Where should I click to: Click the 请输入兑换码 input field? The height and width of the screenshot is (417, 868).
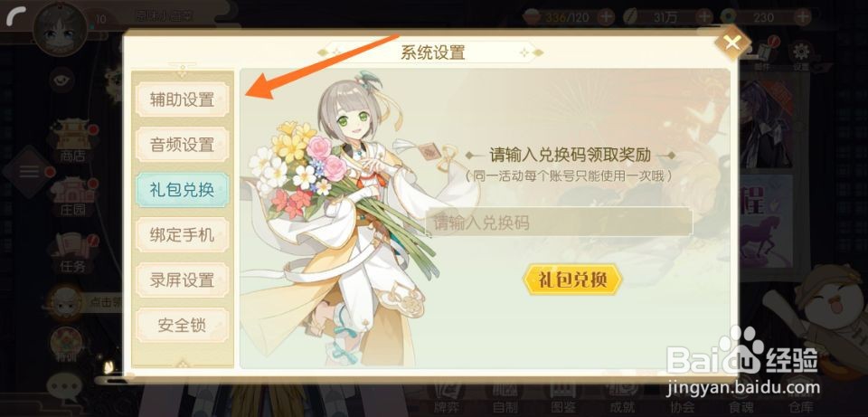(x=559, y=223)
